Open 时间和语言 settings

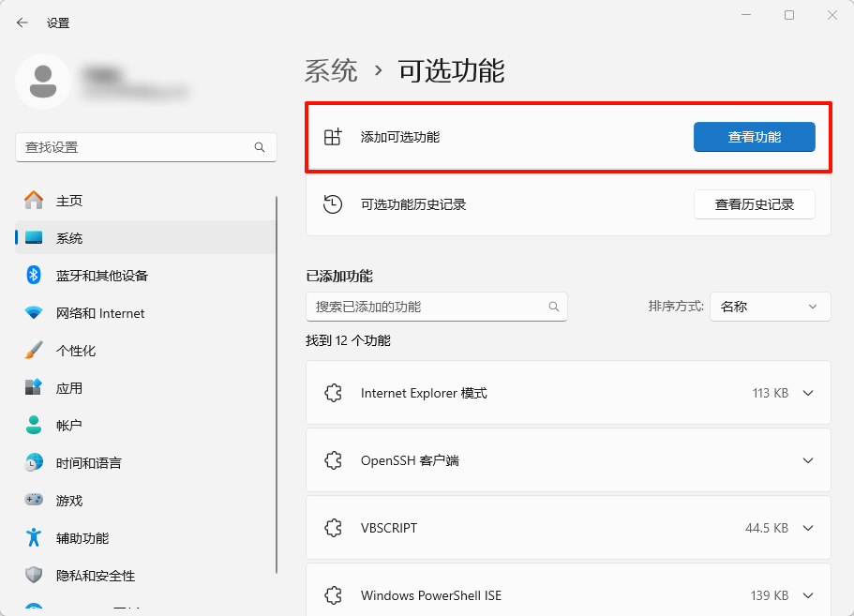[x=80, y=462]
